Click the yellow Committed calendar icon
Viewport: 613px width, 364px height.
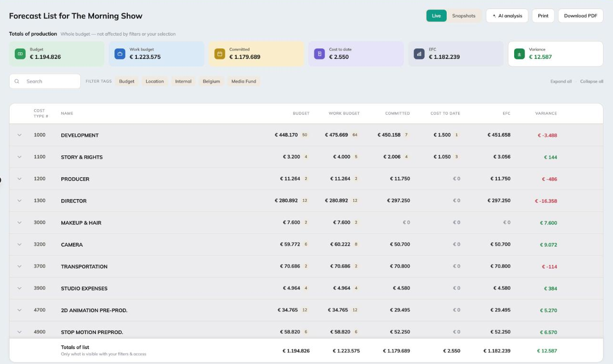pyautogui.click(x=220, y=54)
